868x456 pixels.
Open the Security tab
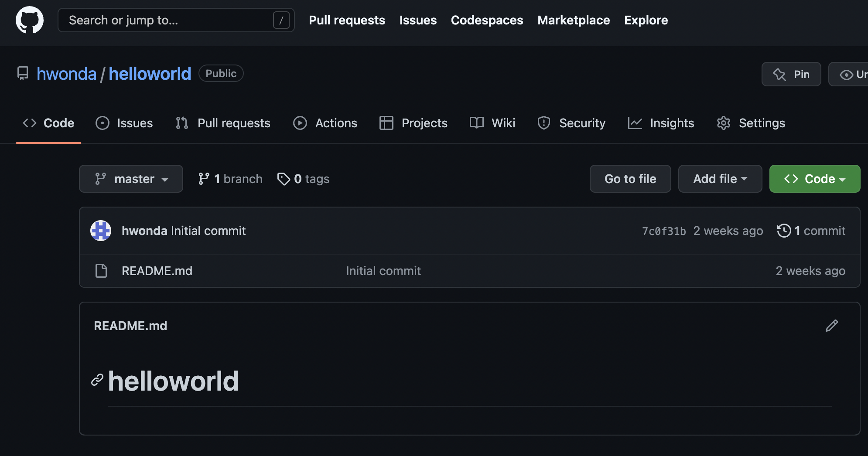[x=571, y=123]
